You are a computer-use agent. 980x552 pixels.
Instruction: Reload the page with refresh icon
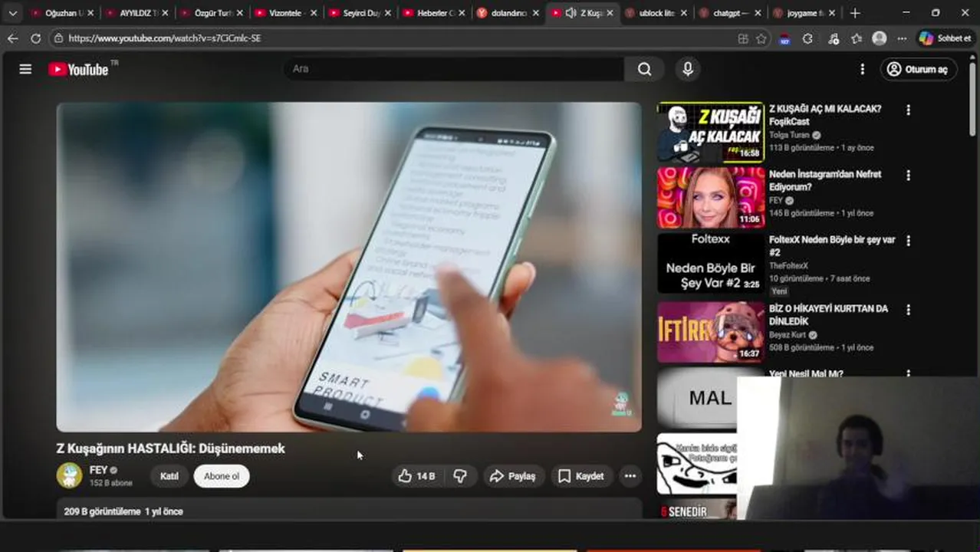click(35, 38)
